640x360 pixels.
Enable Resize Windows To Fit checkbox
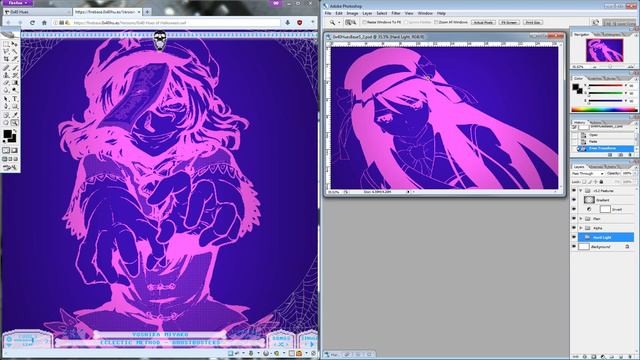[364, 22]
